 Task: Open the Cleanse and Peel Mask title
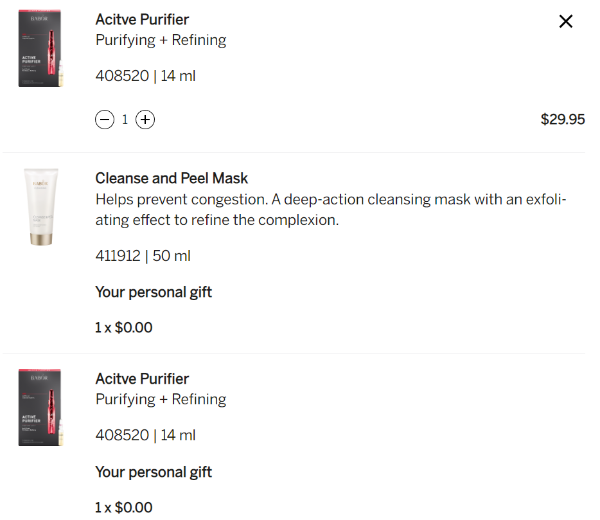(x=171, y=178)
